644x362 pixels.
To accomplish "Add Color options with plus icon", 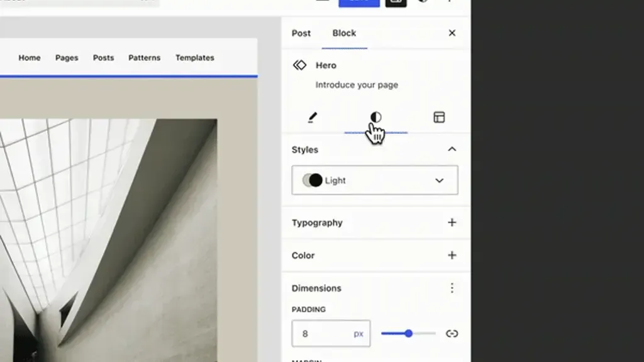I will click(452, 255).
